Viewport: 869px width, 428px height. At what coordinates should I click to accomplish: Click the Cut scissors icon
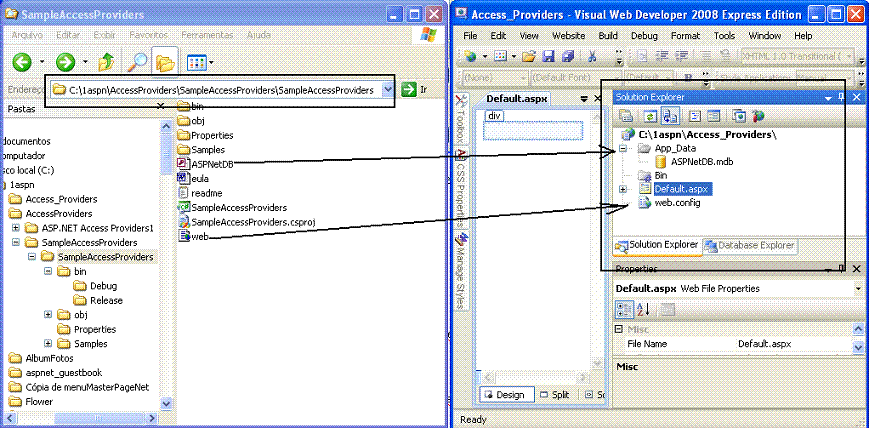pos(592,56)
